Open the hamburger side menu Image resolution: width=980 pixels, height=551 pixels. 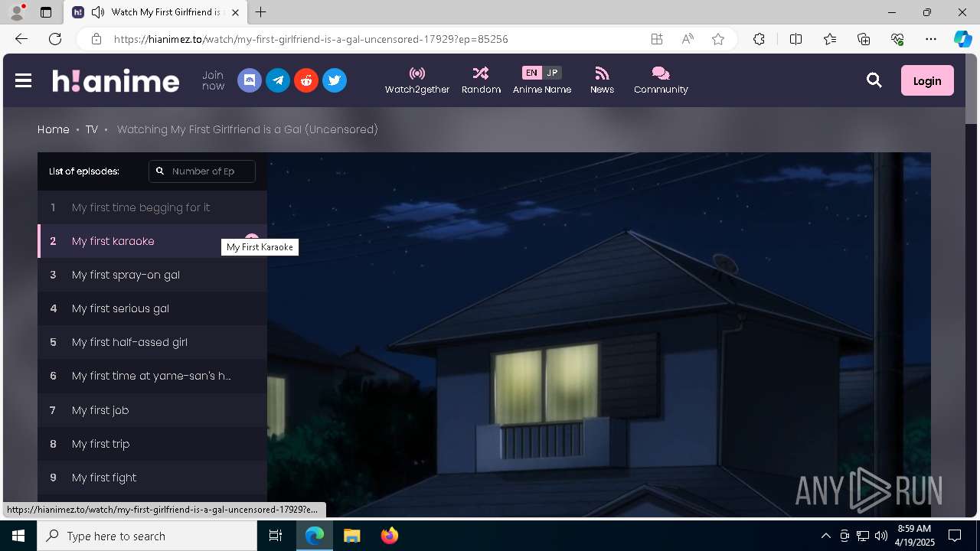[x=23, y=80]
